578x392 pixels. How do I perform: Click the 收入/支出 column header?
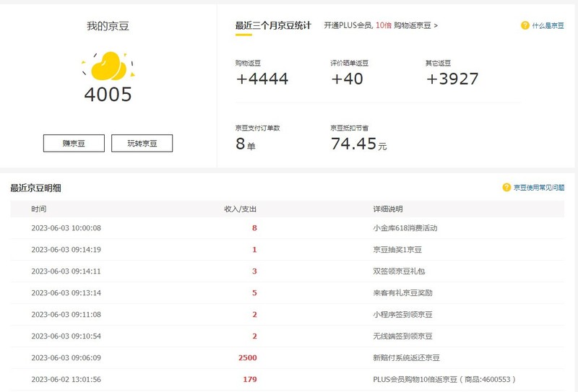tap(241, 209)
